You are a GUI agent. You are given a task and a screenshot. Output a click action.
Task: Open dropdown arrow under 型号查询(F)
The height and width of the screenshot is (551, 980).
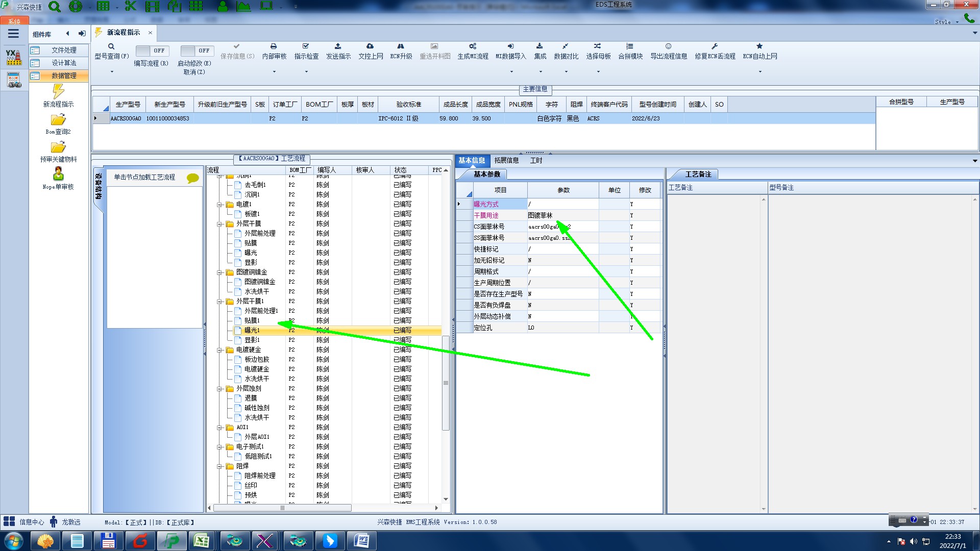112,72
